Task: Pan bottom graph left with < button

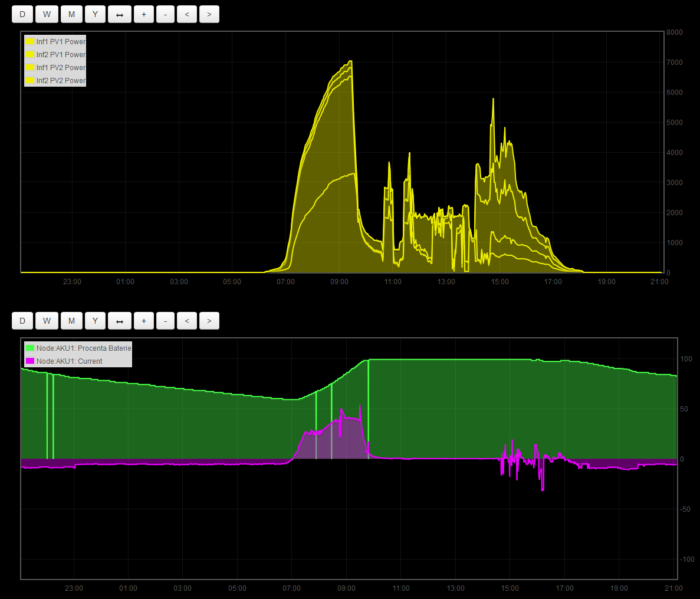Action: [187, 321]
